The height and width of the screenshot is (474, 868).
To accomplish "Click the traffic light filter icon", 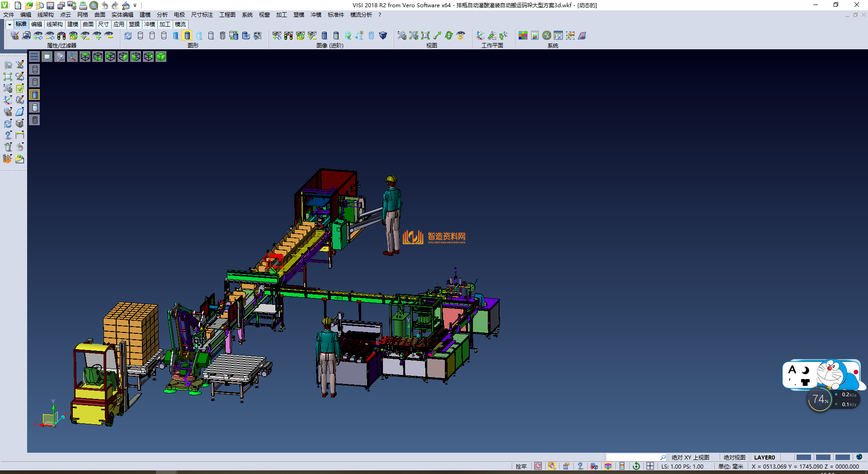I will click(61, 36).
